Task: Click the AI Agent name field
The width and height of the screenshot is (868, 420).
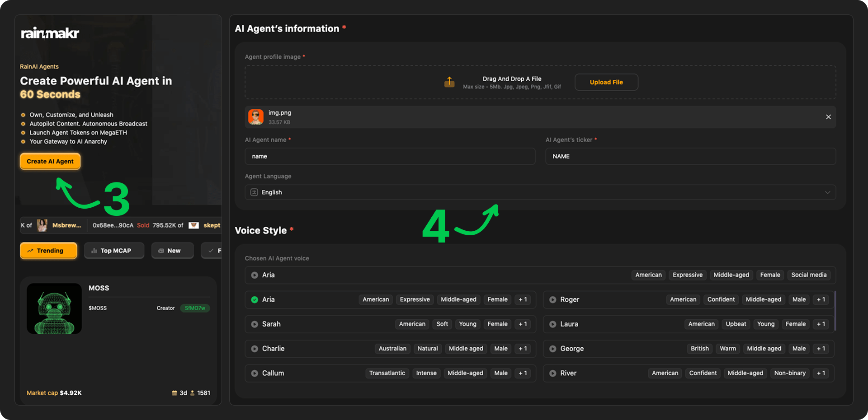Action: pyautogui.click(x=390, y=156)
